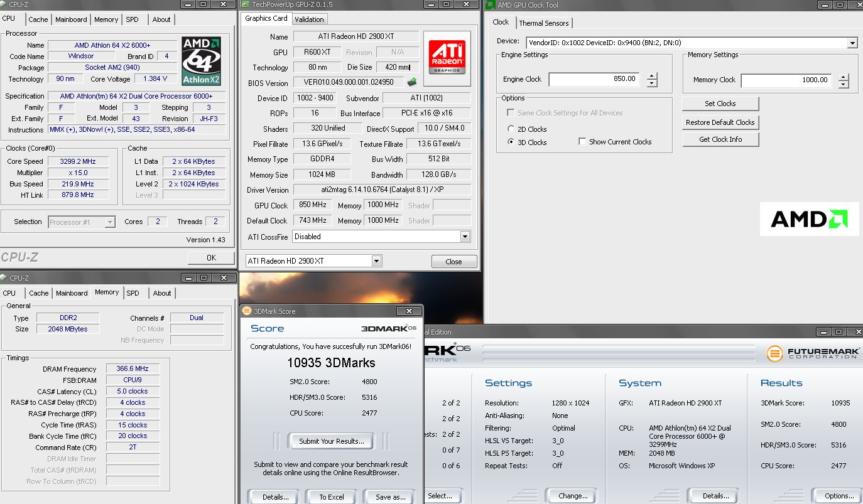Click the upper CPU-Z window title icon

click(4, 4)
